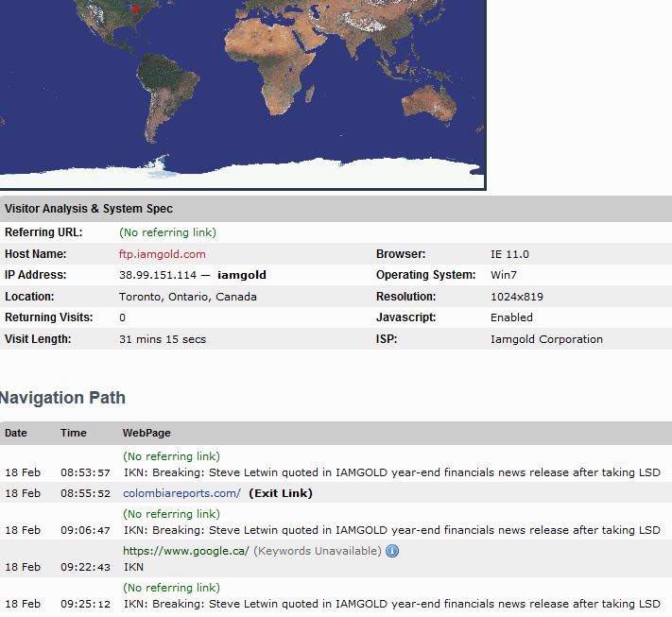Viewport: 672px width, 617px height.
Task: Click the first IKN Breaking Steve Letwin page entry
Action: [x=391, y=472]
